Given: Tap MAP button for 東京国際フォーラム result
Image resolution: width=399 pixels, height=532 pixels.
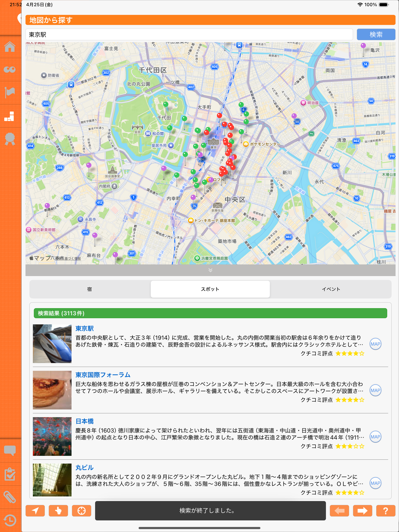Looking at the screenshot, I should pos(375,390).
